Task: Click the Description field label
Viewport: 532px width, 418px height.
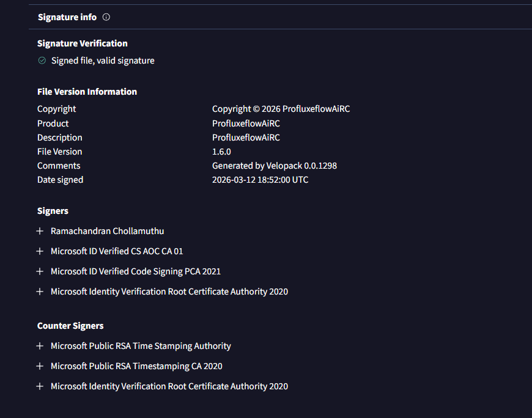Action: (60, 137)
